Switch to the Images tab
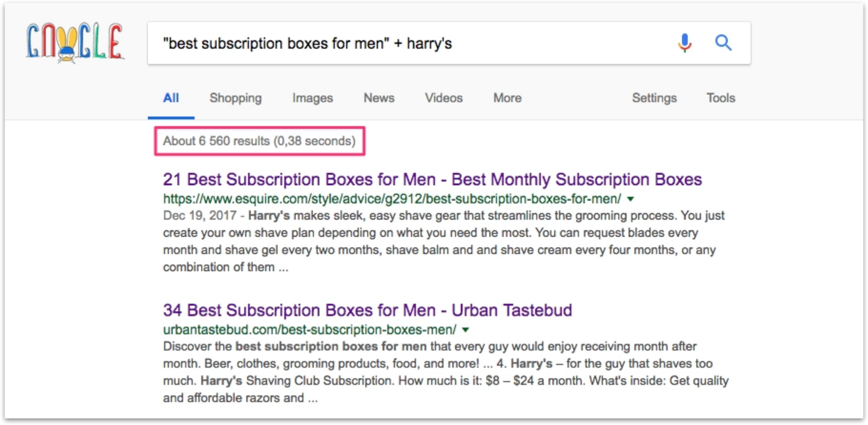 point(312,98)
